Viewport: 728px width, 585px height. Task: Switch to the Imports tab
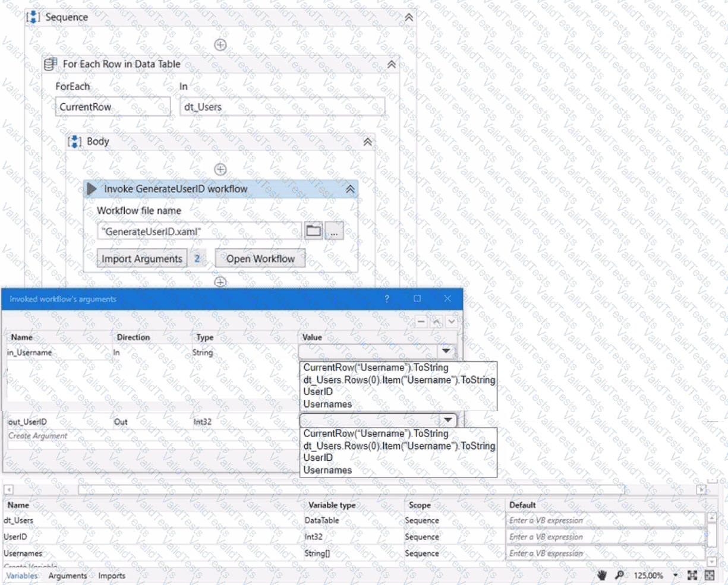pos(112,575)
